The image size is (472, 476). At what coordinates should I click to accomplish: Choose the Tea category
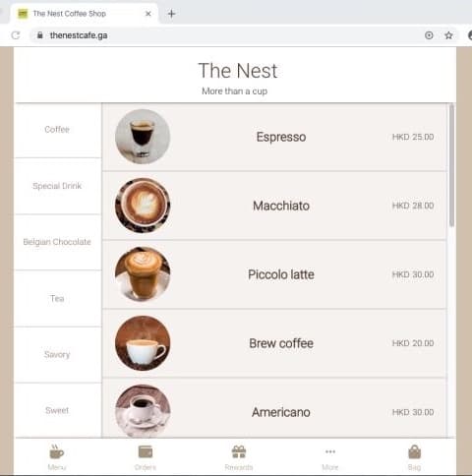tap(58, 299)
